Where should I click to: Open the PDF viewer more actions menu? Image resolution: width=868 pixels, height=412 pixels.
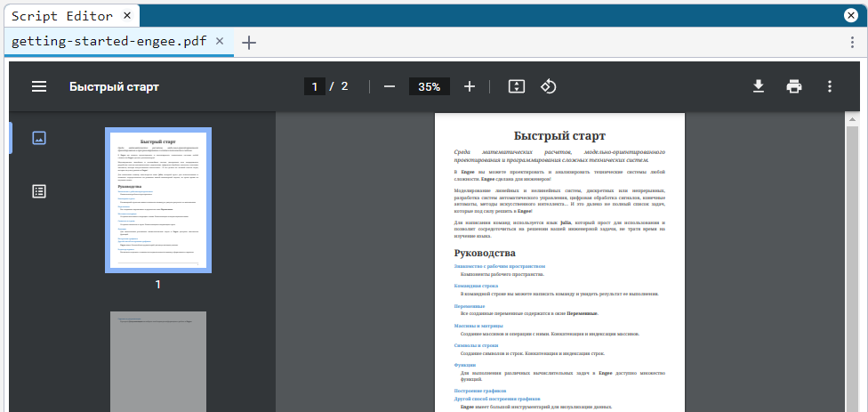coord(829,86)
